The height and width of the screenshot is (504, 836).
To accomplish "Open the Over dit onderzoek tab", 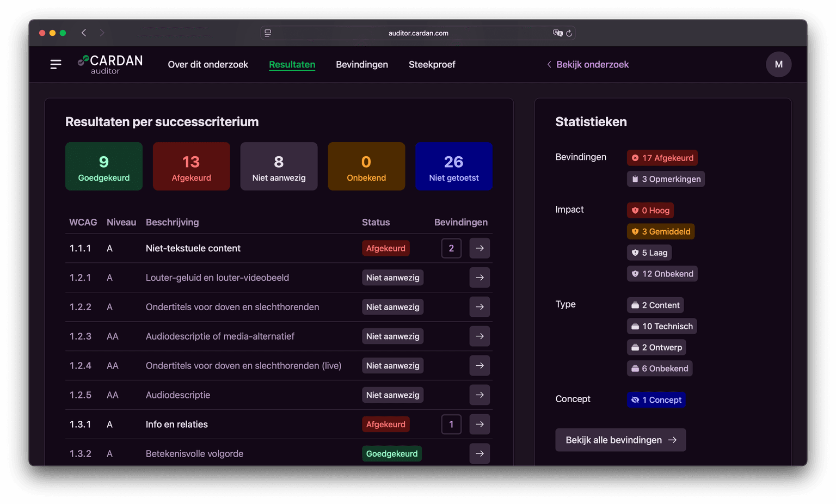I will (208, 64).
